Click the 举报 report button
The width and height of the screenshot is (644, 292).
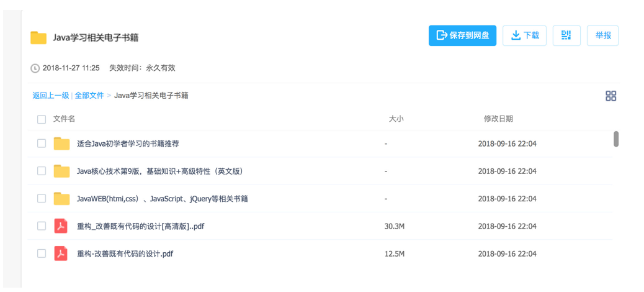click(x=602, y=36)
